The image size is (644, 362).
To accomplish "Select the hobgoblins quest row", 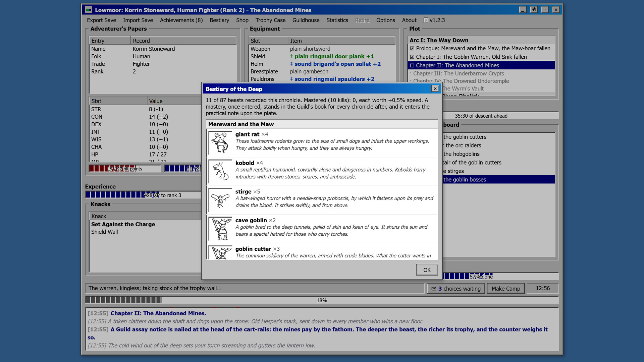I will (498, 154).
